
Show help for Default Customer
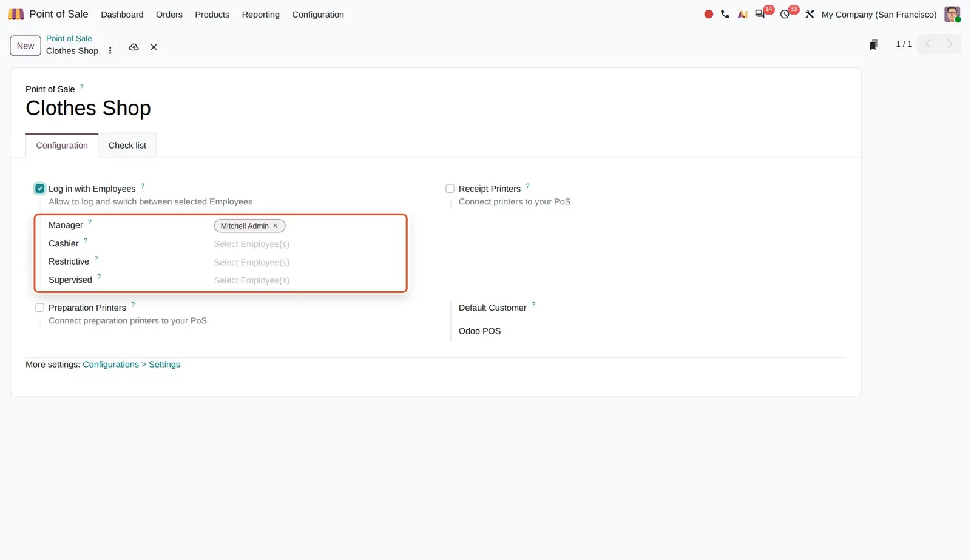pyautogui.click(x=533, y=305)
